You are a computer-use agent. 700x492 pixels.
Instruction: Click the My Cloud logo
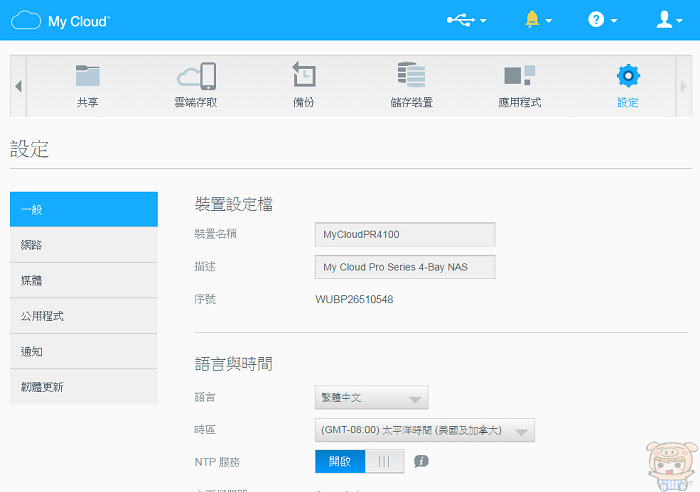pyautogui.click(x=60, y=20)
